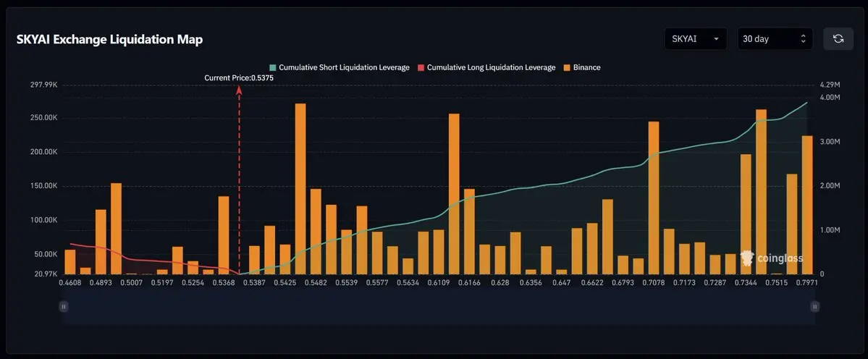
Task: Click the 50.00K left axis label
Action: tap(46, 255)
